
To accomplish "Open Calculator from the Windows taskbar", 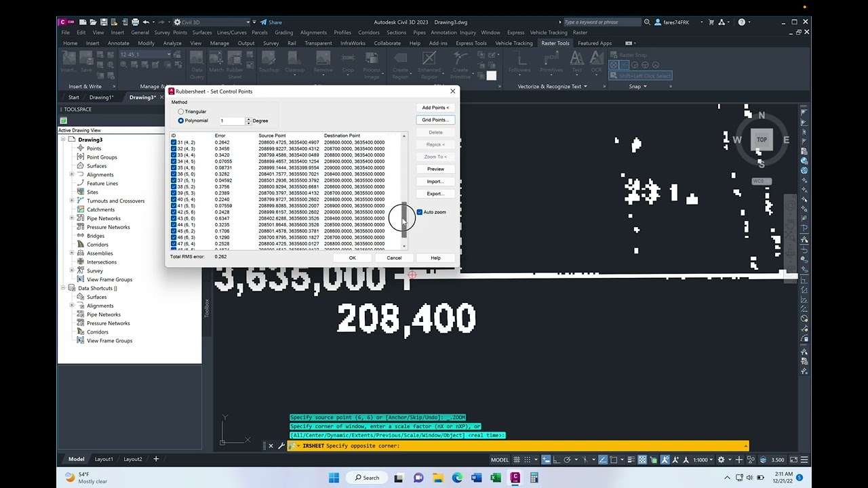I will pos(534,477).
